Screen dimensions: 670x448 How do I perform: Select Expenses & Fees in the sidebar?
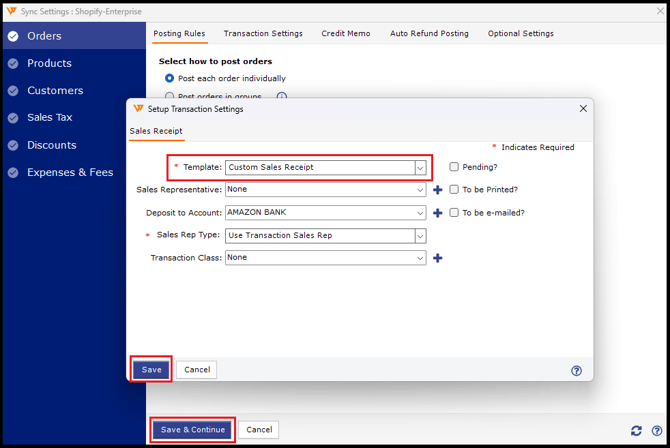[x=70, y=172]
